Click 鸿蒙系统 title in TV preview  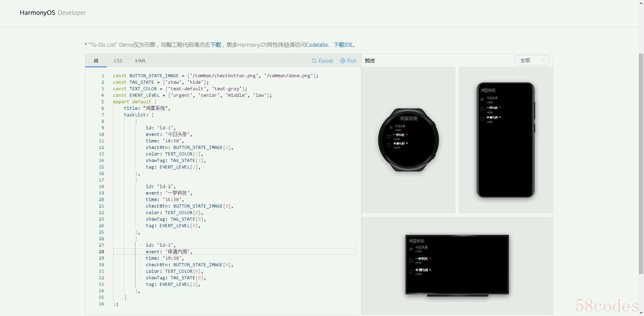(416, 241)
